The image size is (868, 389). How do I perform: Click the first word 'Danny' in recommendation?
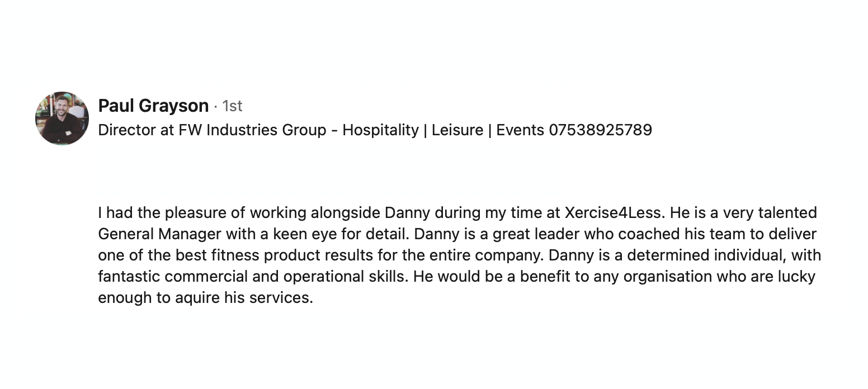(x=407, y=213)
